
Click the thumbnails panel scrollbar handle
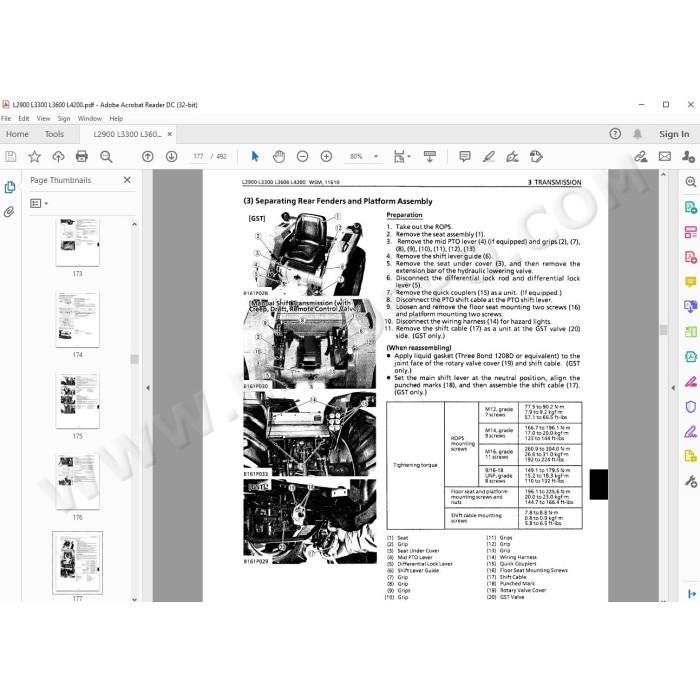tap(134, 359)
